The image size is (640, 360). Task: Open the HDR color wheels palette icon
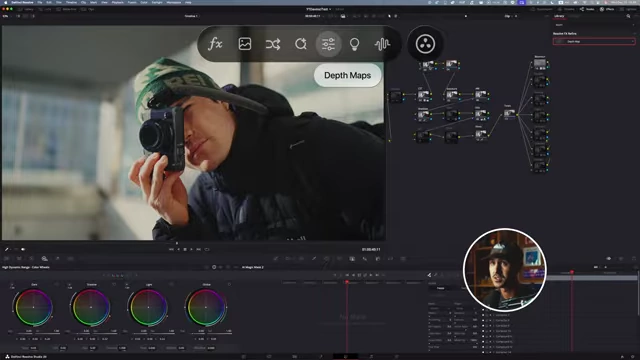click(44, 259)
